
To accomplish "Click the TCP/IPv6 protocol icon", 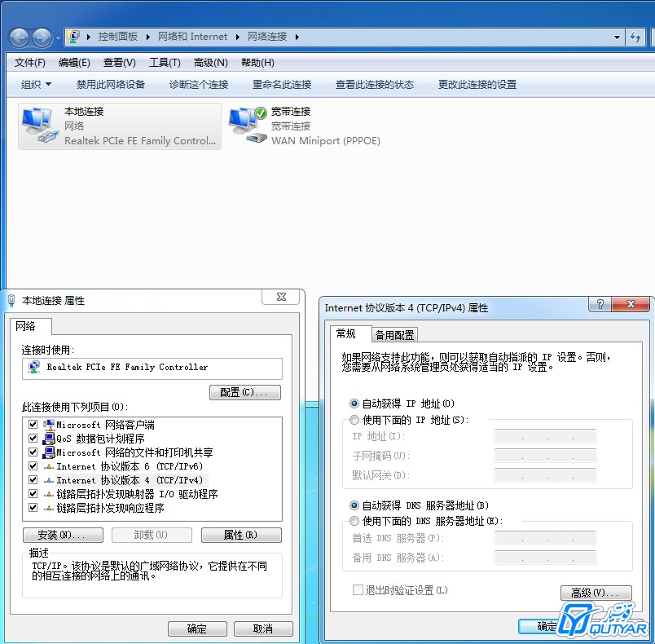I will [49, 466].
